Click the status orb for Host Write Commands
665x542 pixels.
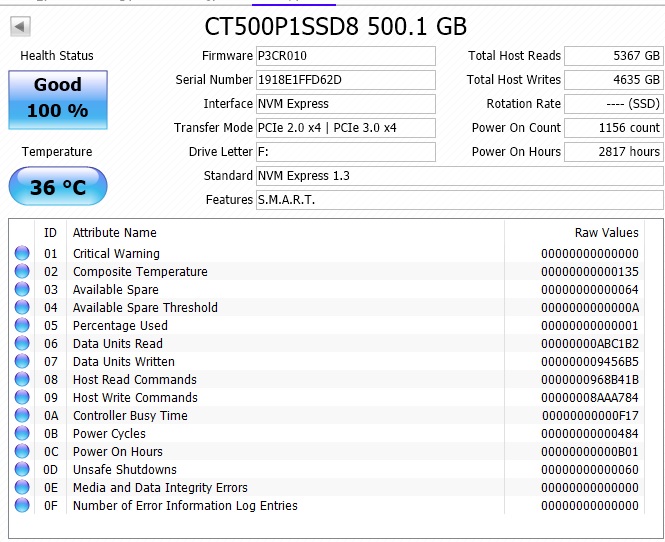point(22,397)
